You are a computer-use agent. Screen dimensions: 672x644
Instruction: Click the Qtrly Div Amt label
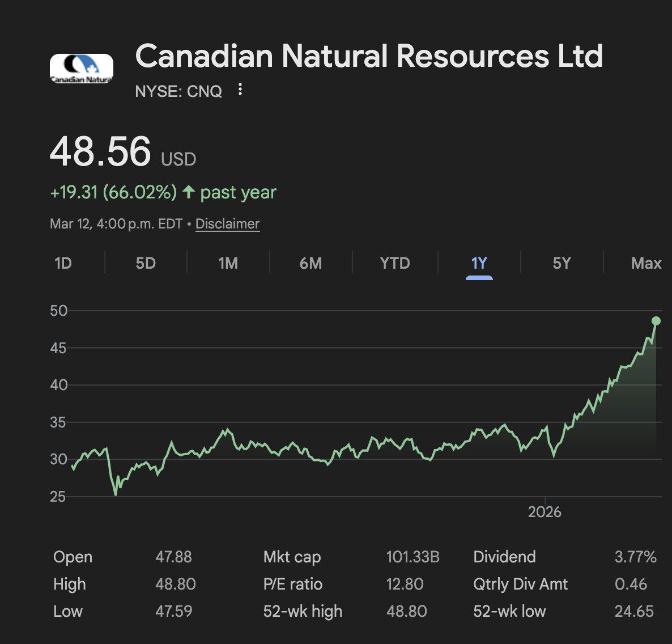click(x=520, y=584)
